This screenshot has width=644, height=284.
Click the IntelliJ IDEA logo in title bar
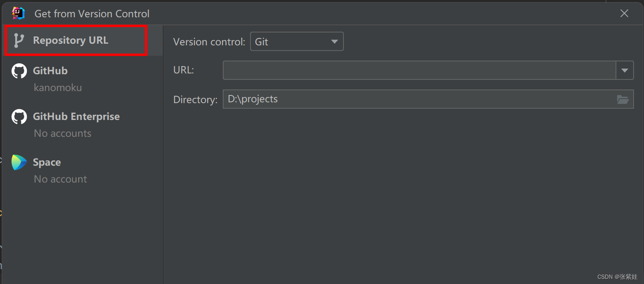[x=18, y=13]
